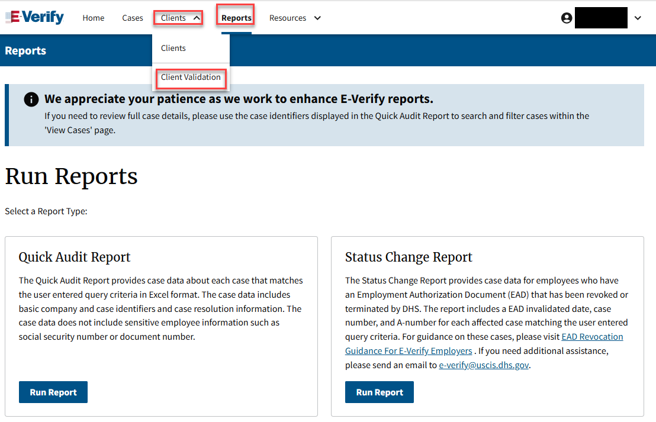Run the Quick Audit Report
Viewport: 656px width, 422px height.
(53, 392)
